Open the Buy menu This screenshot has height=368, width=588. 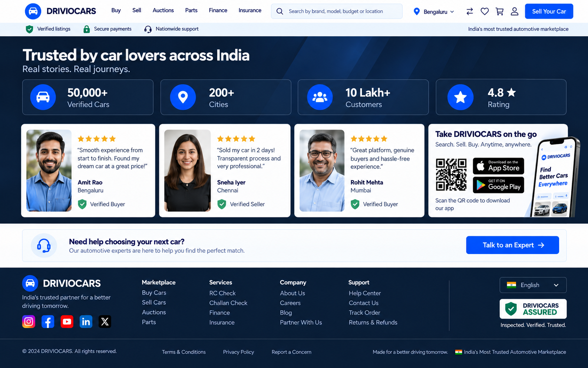click(116, 10)
